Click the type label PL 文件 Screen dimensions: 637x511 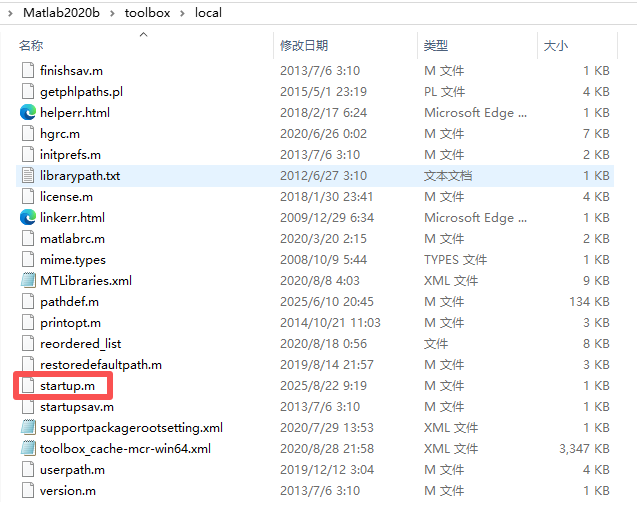(x=444, y=92)
